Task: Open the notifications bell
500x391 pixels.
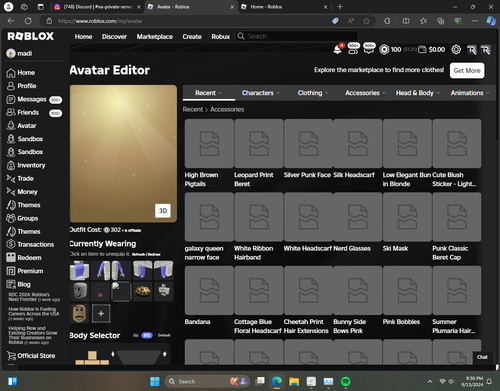Action: pyautogui.click(x=338, y=49)
